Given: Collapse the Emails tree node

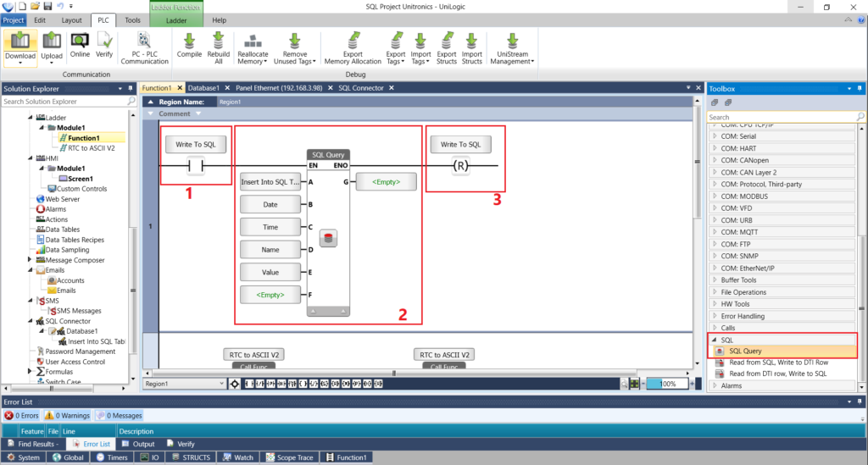Looking at the screenshot, I should click(30, 270).
